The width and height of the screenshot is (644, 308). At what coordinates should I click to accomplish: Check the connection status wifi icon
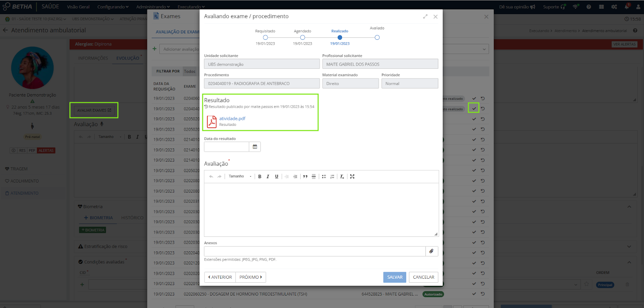tap(576, 7)
